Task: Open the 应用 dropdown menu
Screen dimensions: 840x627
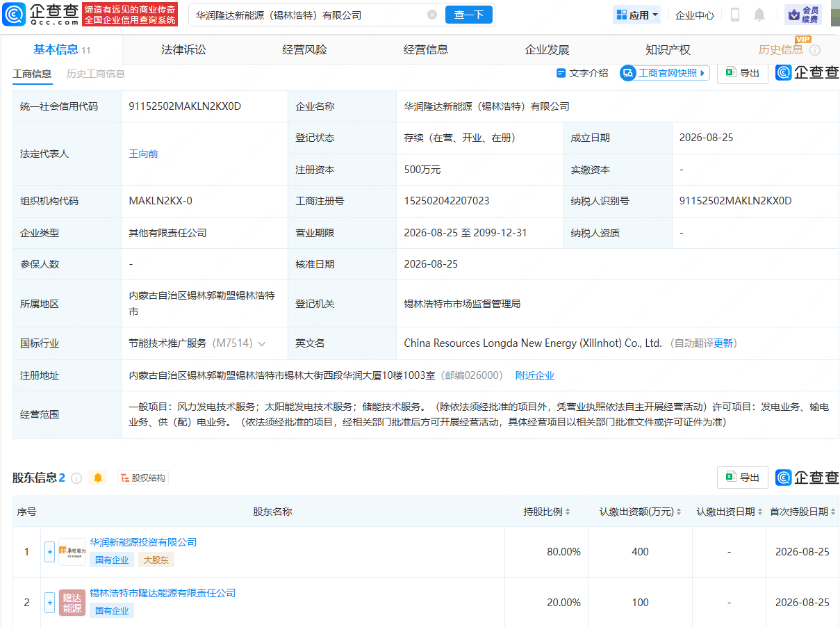Action: pos(637,15)
